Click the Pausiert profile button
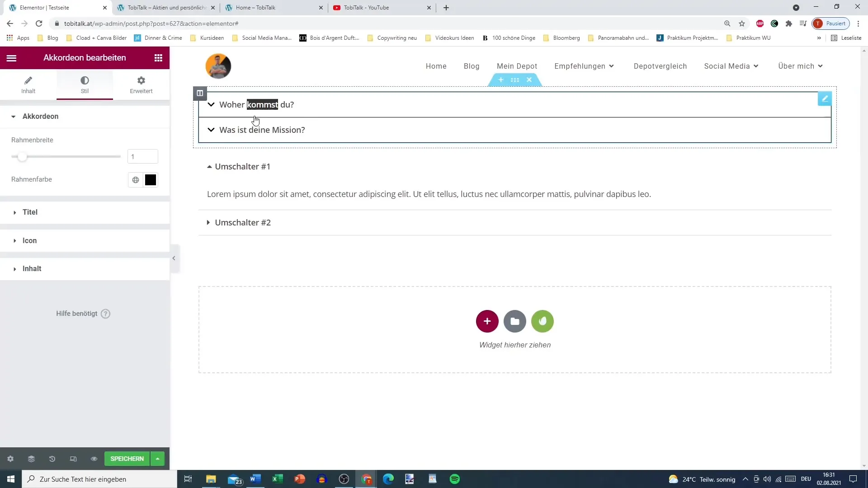This screenshot has height=488, width=868. (x=831, y=23)
